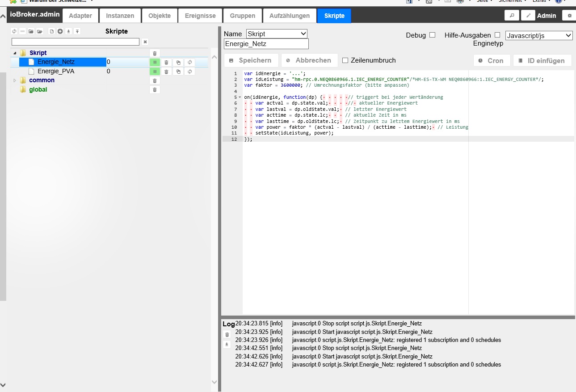Click the download arrow icon in Skripte toolbar
Image resolution: width=576 pixels, height=392 pixels.
coord(68,31)
